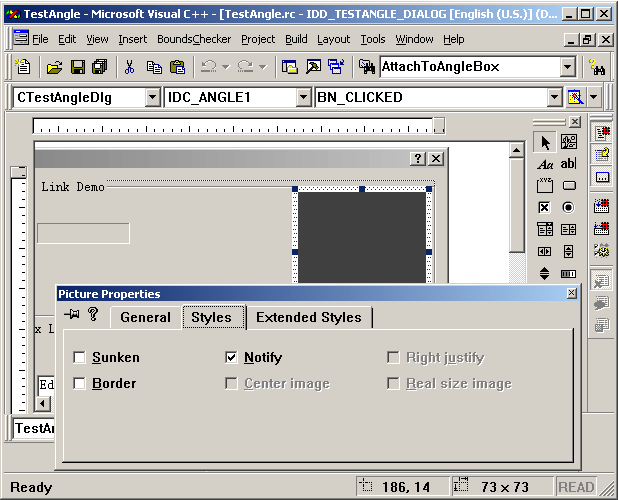The image size is (618, 500).
Task: Open the Project menu
Action: (258, 39)
